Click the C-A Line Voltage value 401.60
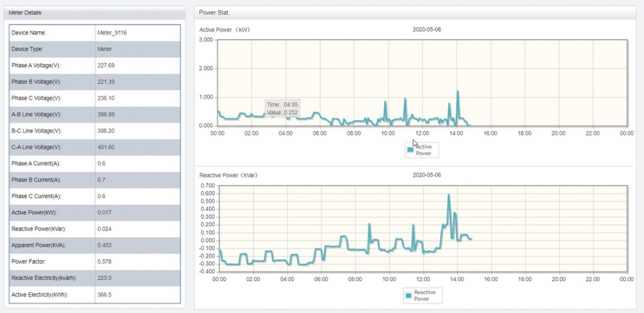 point(106,147)
